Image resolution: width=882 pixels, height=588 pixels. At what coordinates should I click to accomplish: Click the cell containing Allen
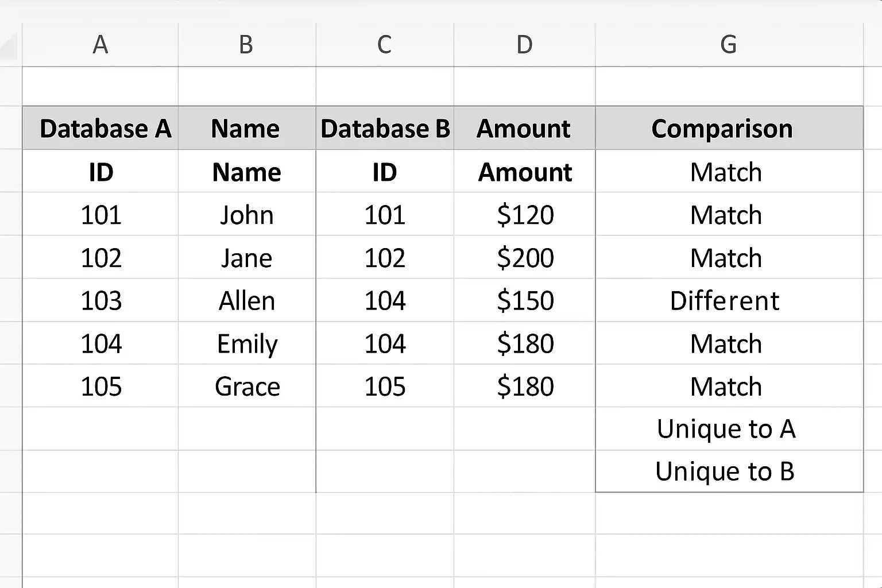point(247,300)
